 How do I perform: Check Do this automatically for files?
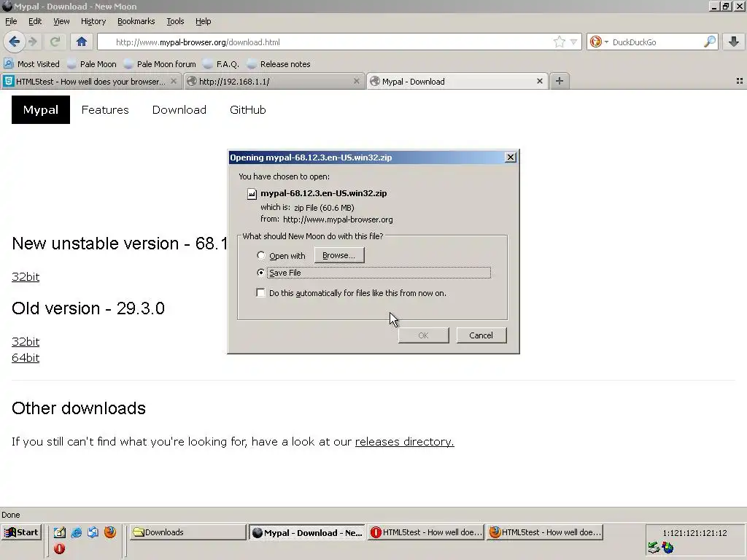click(260, 293)
